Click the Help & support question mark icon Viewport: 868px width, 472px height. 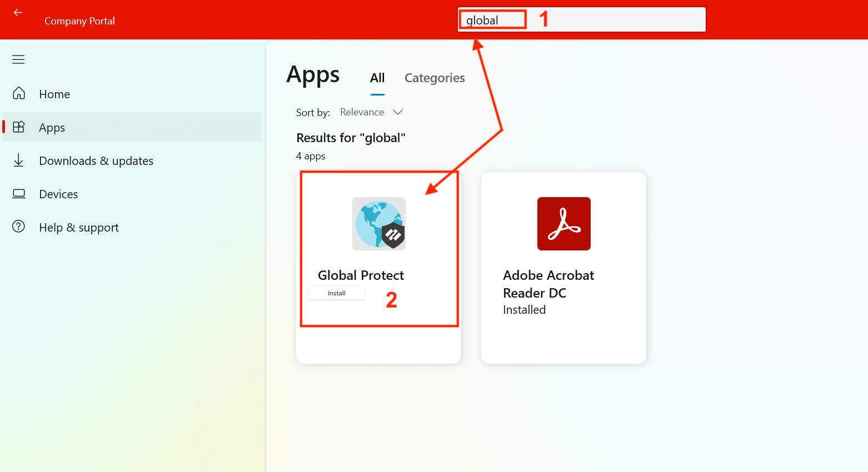pyautogui.click(x=19, y=227)
